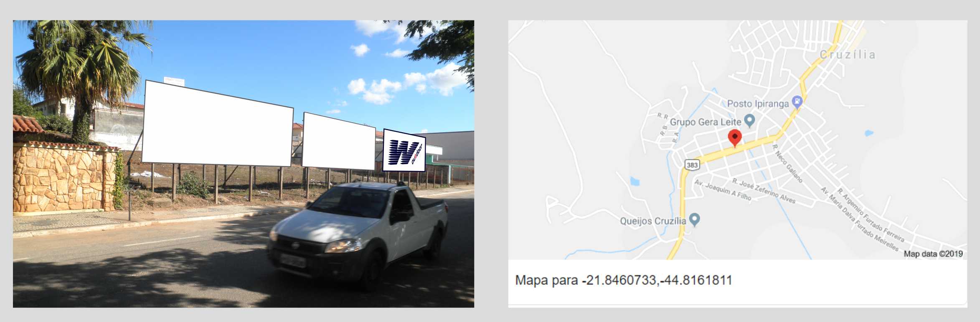Click the smaller middle blank billboard
Image resolution: width=980 pixels, height=322 pixels.
tap(338, 141)
